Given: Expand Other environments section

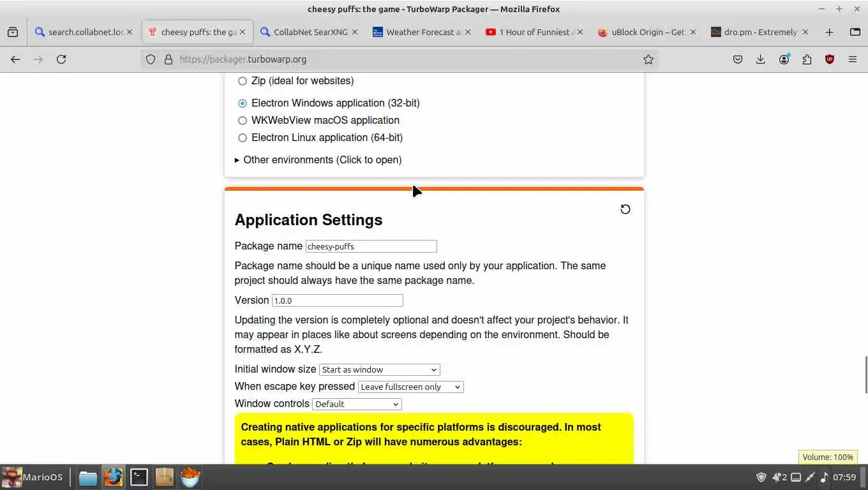Looking at the screenshot, I should click(x=318, y=160).
